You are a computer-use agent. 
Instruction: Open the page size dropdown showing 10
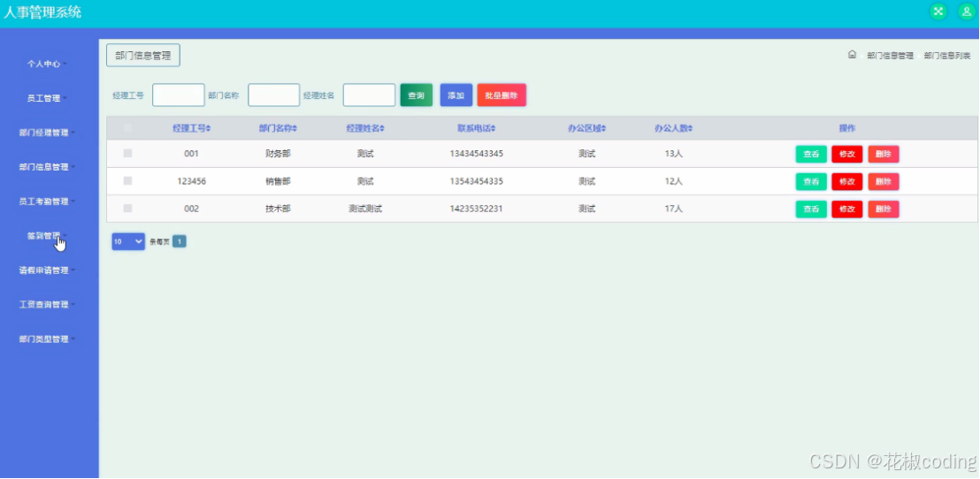click(128, 241)
